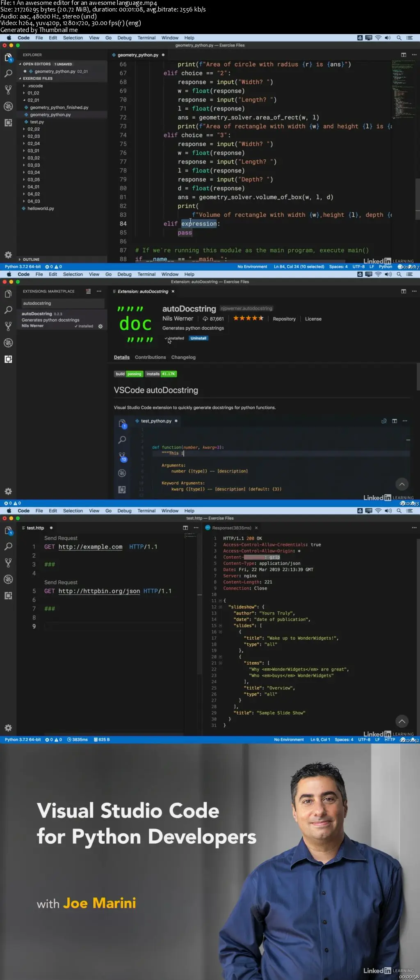Open Debug view icon in test.http window activity bar
Image resolution: width=420 pixels, height=980 pixels.
point(8,579)
